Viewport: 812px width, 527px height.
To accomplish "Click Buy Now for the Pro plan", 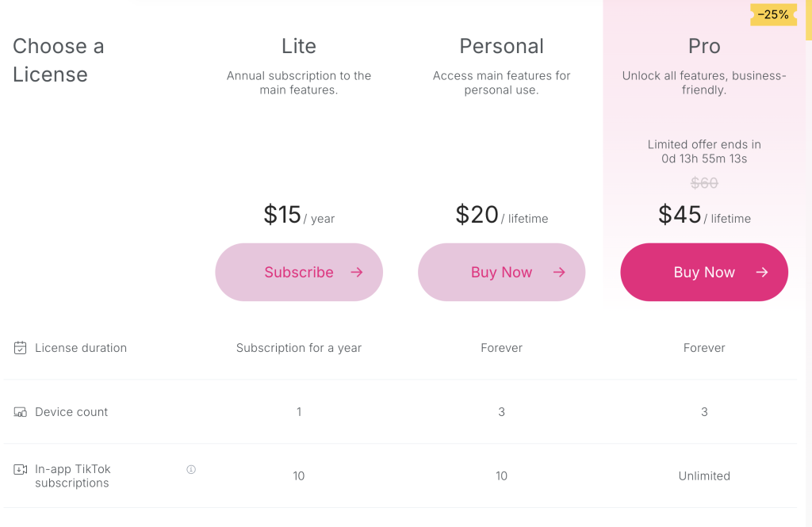I will (704, 272).
